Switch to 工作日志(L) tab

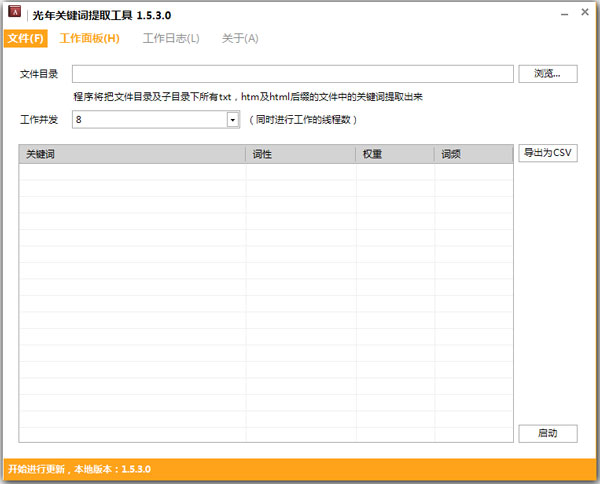[x=171, y=38]
